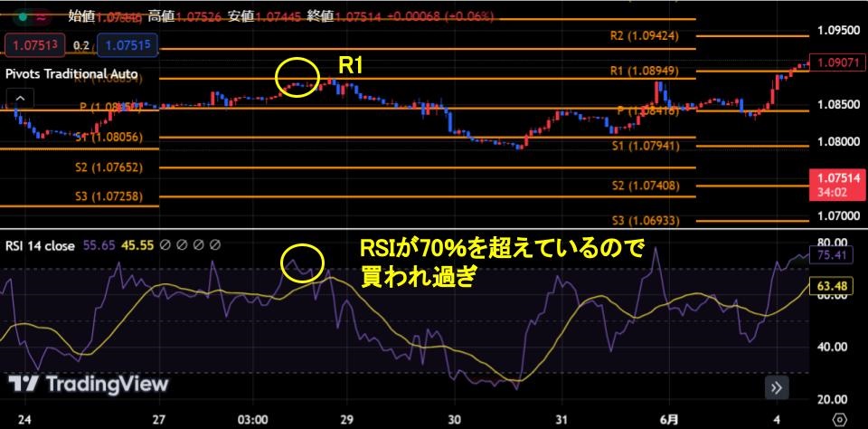868x429 pixels.
Task: Click the S3 (1.07258) pivot label
Action: pyautogui.click(x=109, y=196)
